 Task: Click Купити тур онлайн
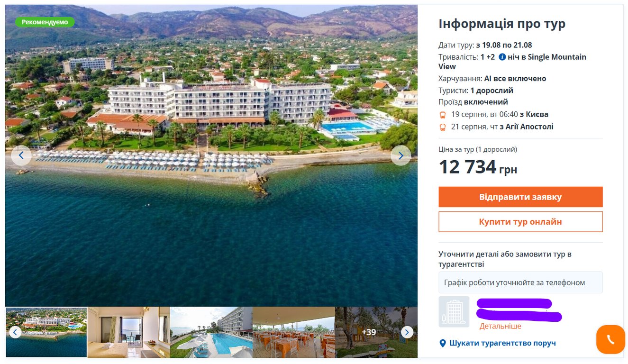tap(520, 221)
